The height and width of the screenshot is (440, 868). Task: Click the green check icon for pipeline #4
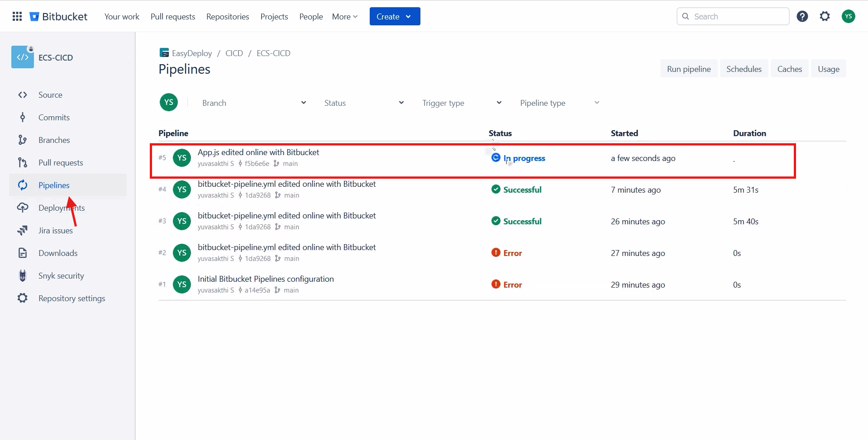pos(496,189)
